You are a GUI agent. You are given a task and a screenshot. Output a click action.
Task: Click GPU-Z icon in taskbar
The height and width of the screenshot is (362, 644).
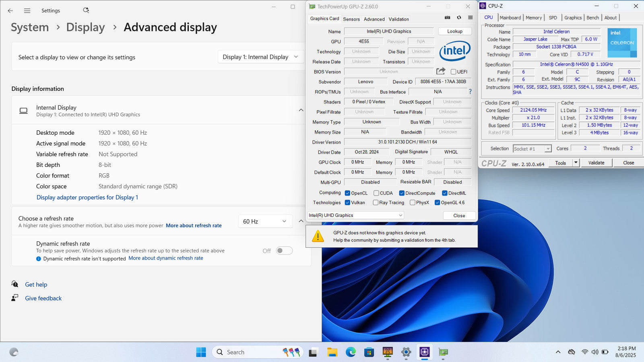[443, 352]
